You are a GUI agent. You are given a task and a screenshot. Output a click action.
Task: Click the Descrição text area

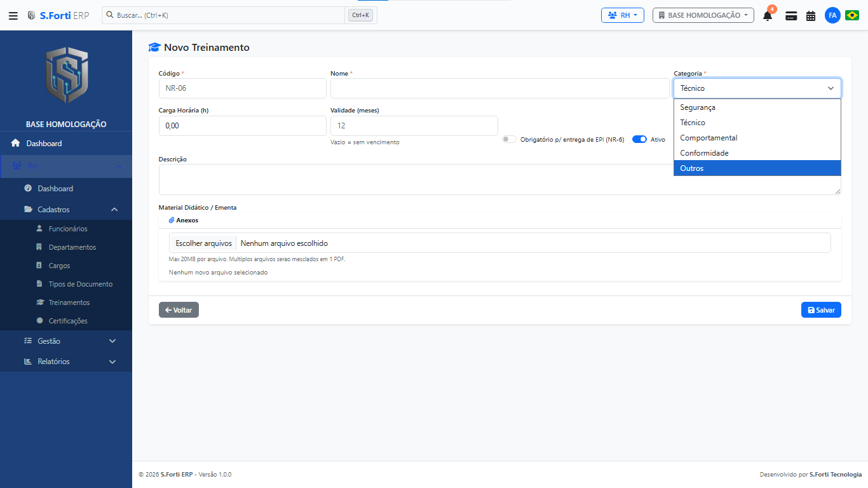tap(499, 179)
